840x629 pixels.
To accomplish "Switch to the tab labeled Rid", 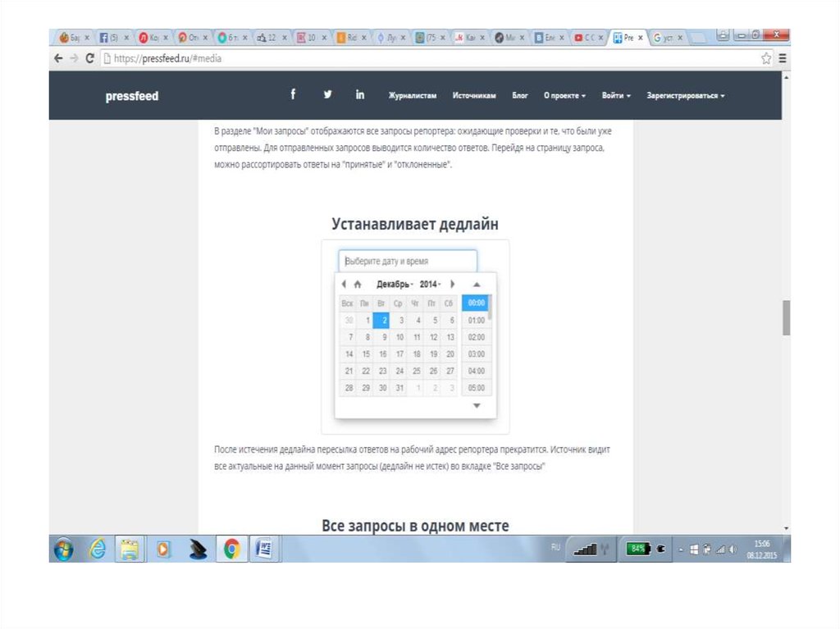I will point(351,38).
